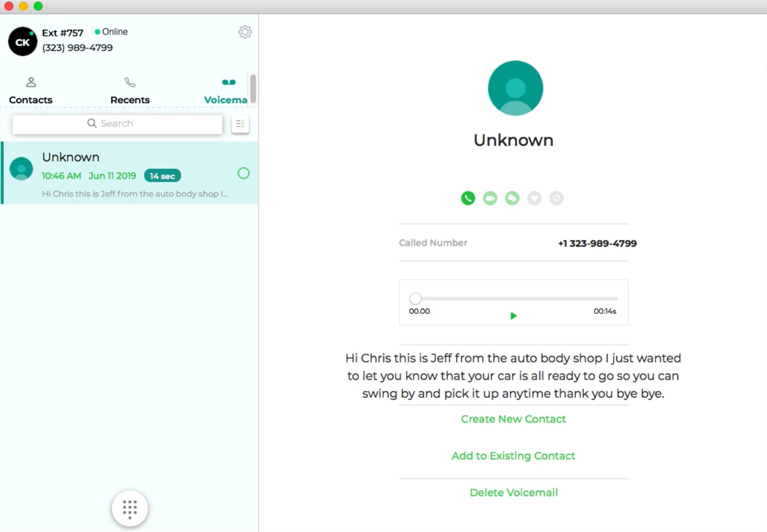Select the Voicemail tab
The width and height of the screenshot is (767, 532).
[x=227, y=90]
